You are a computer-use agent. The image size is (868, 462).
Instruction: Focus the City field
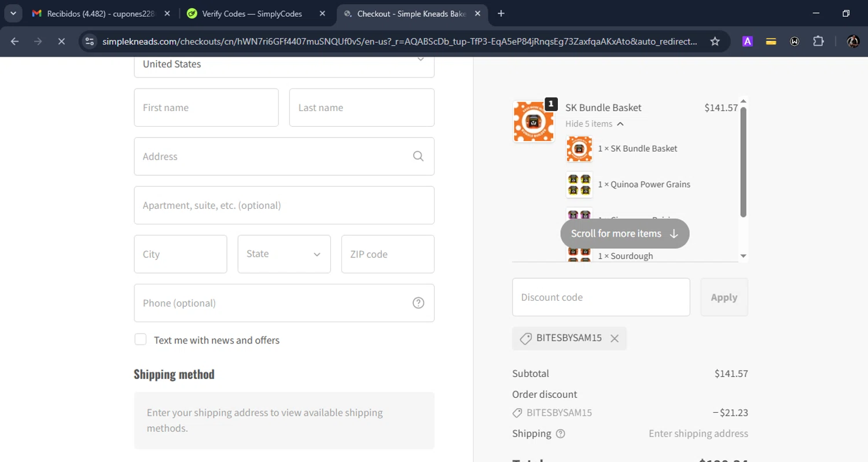click(x=181, y=254)
